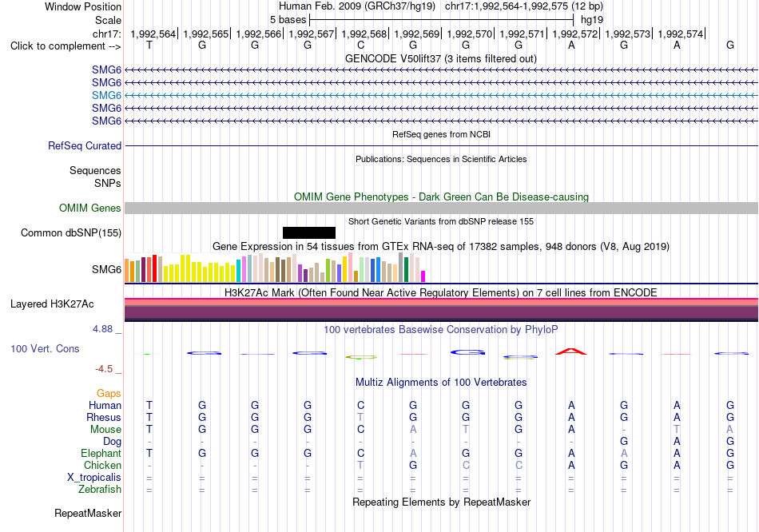Click the 'GENCODE V50lift37 (3 items filtered out)' title
This screenshot has width=759, height=532.
click(441, 58)
